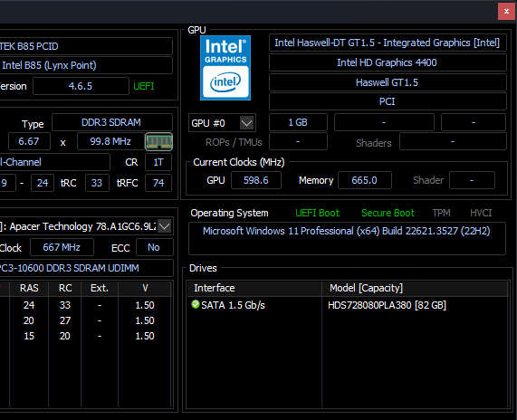Click the green UEFI label beside BIOS version

143,86
